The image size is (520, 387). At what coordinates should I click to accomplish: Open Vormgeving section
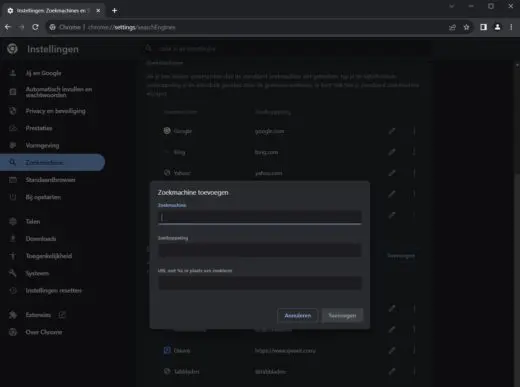coord(42,146)
